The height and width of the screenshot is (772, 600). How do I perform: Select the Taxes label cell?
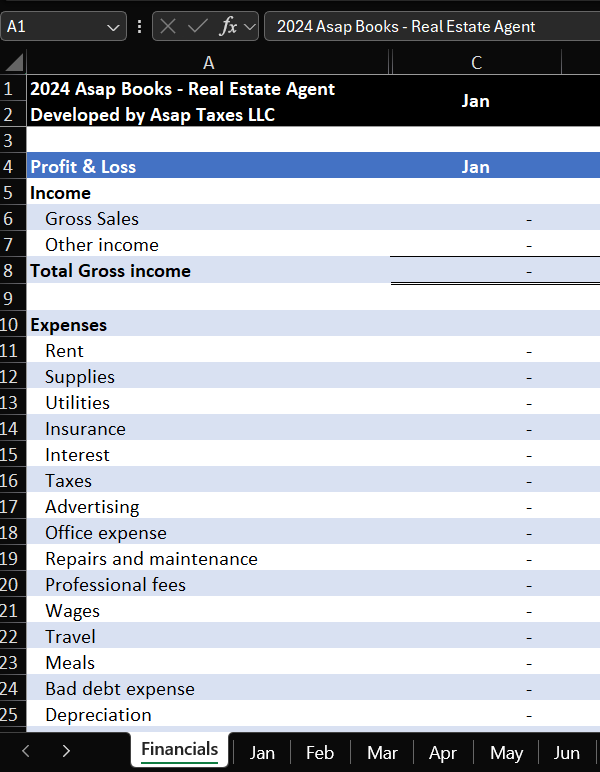coord(208,481)
